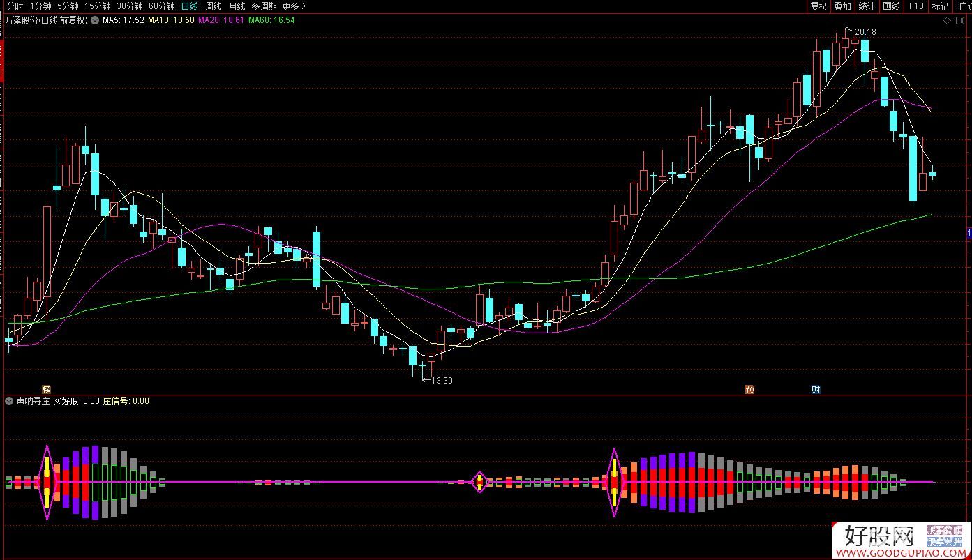Open the 画线 drawing tools

891,6
